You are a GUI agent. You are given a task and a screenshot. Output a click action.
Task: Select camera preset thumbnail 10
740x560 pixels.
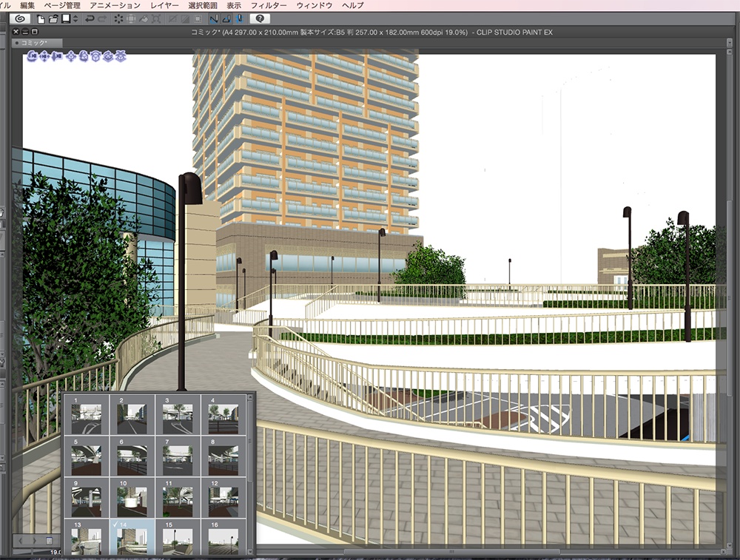(132, 498)
